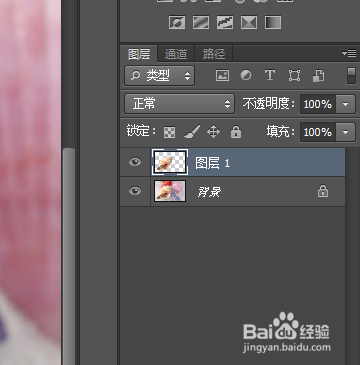
Task: Lock all padlock icon in 锁定 row
Action: pyautogui.click(x=236, y=132)
